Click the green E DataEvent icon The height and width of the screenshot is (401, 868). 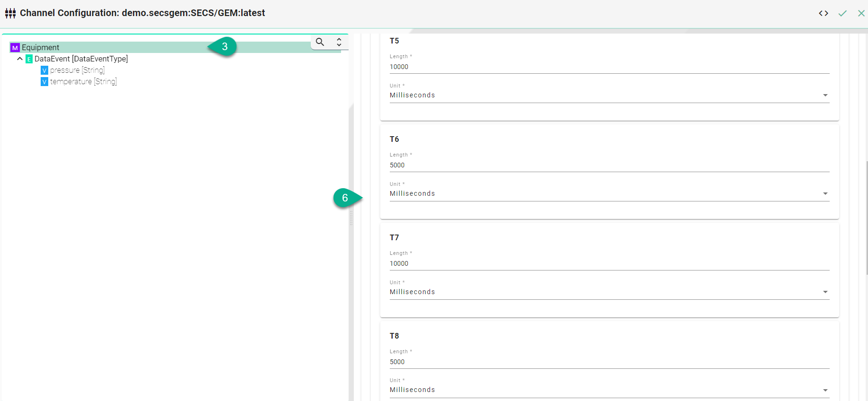coord(29,59)
